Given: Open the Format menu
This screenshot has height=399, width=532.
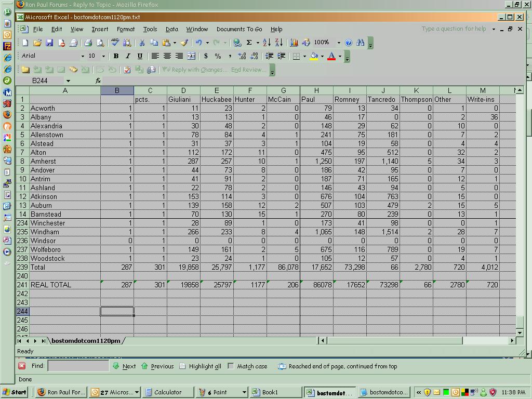Looking at the screenshot, I should pyautogui.click(x=126, y=29).
